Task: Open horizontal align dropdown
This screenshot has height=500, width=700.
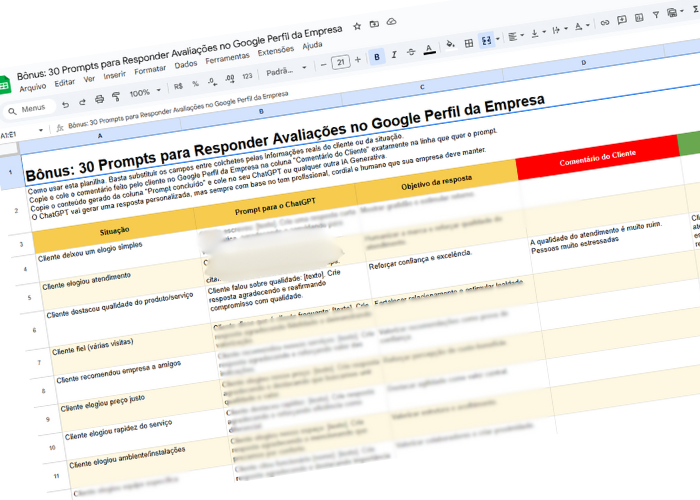Action: [x=516, y=36]
